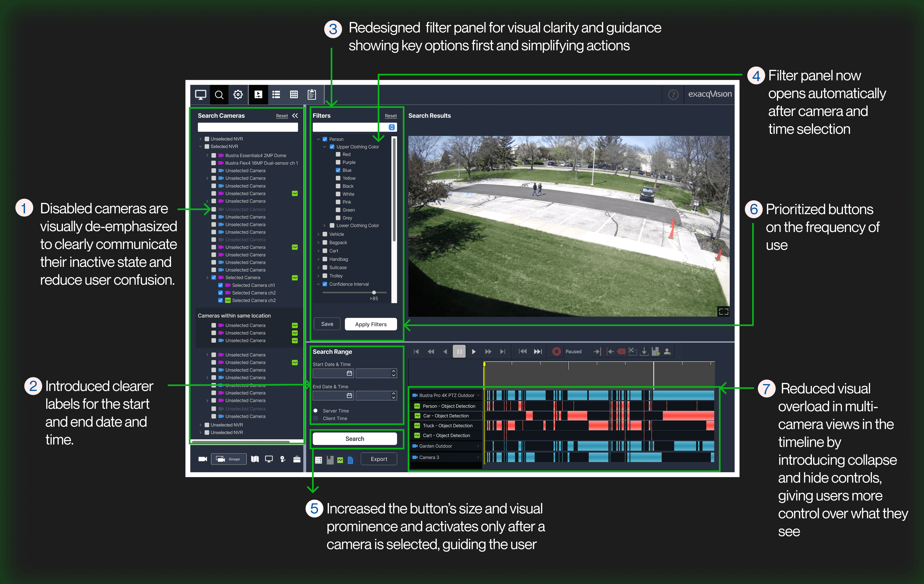The height and width of the screenshot is (584, 924).
Task: Open the help question mark icon
Action: (x=673, y=94)
